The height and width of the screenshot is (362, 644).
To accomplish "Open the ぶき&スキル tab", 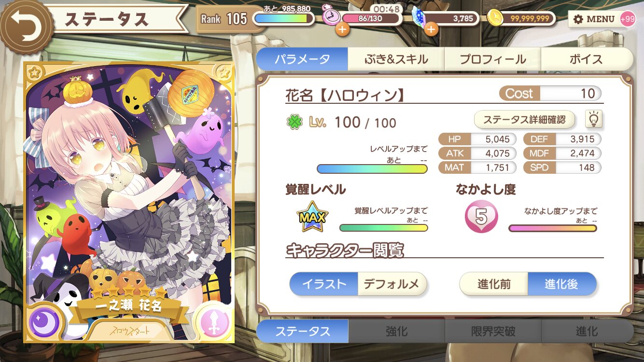I will point(396,59).
